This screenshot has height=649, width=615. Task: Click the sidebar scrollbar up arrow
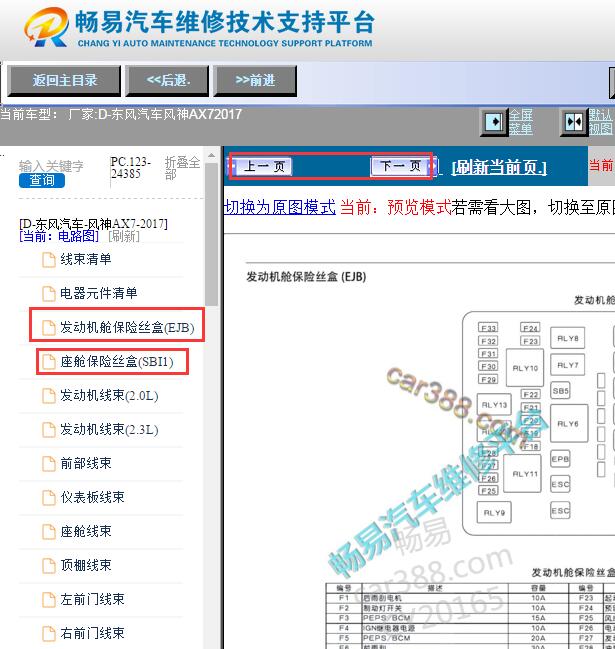click(211, 156)
